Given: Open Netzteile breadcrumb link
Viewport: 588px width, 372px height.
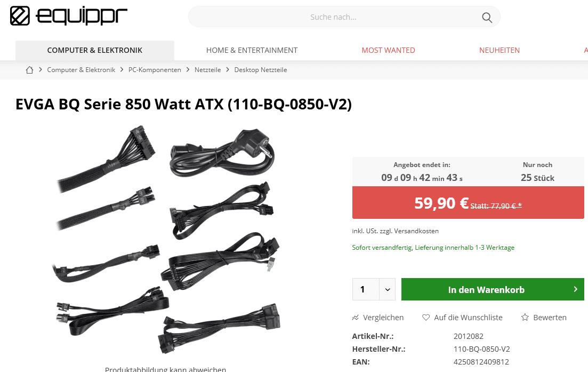Looking at the screenshot, I should 207,70.
